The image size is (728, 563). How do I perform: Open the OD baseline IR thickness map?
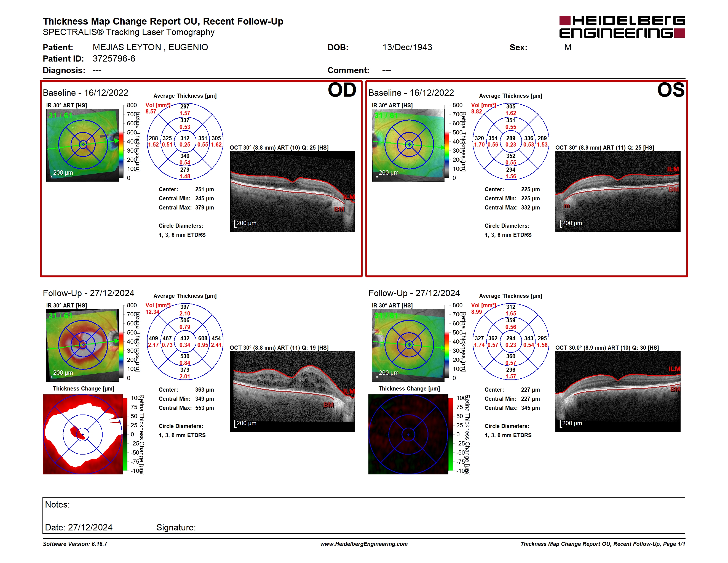point(83,145)
